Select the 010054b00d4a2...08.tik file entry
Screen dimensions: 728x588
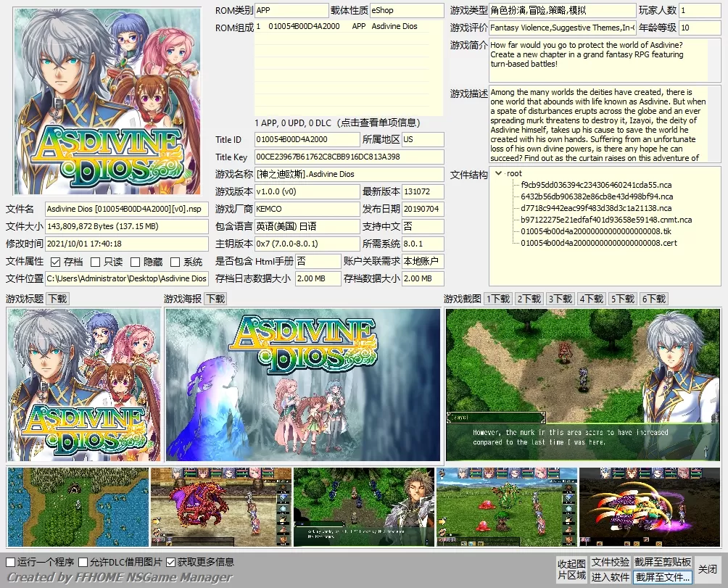click(x=596, y=231)
